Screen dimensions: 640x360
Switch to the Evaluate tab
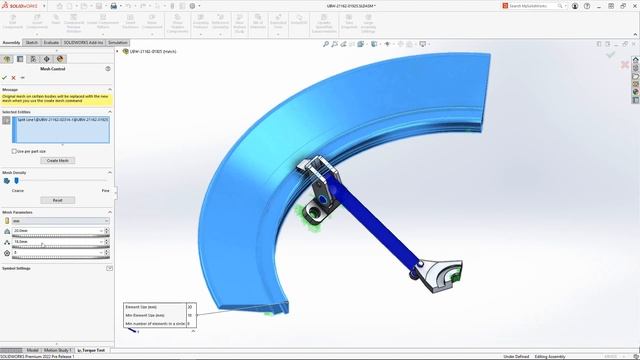51,42
